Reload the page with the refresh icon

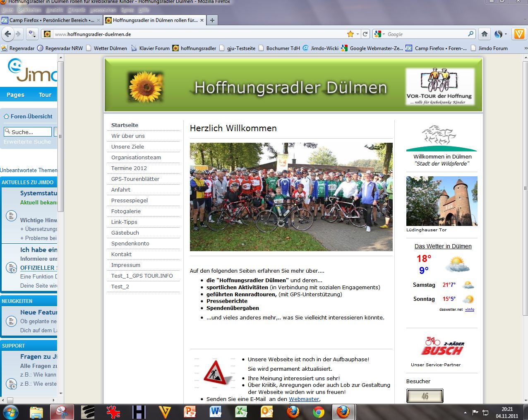(365, 34)
